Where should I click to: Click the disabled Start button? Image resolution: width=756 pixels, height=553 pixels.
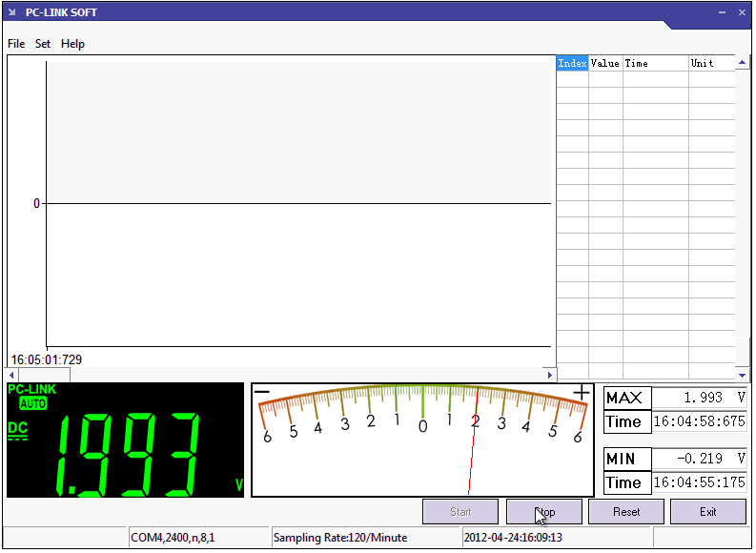(x=460, y=512)
